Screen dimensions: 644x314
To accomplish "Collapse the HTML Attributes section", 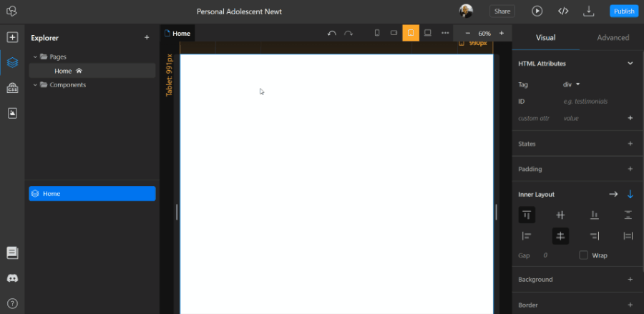I will pyautogui.click(x=630, y=63).
